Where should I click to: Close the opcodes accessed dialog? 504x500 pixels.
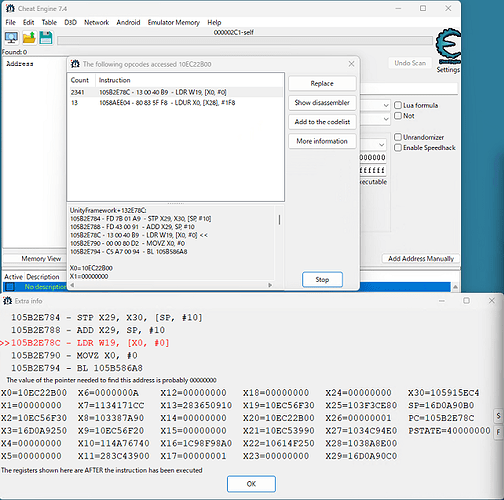(351, 64)
